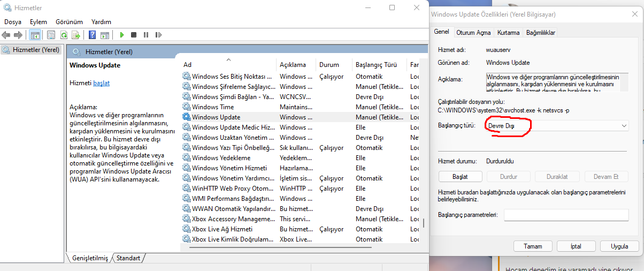Go back with the toolbar left arrow
Screen dimensions: 644x271
coord(6,35)
